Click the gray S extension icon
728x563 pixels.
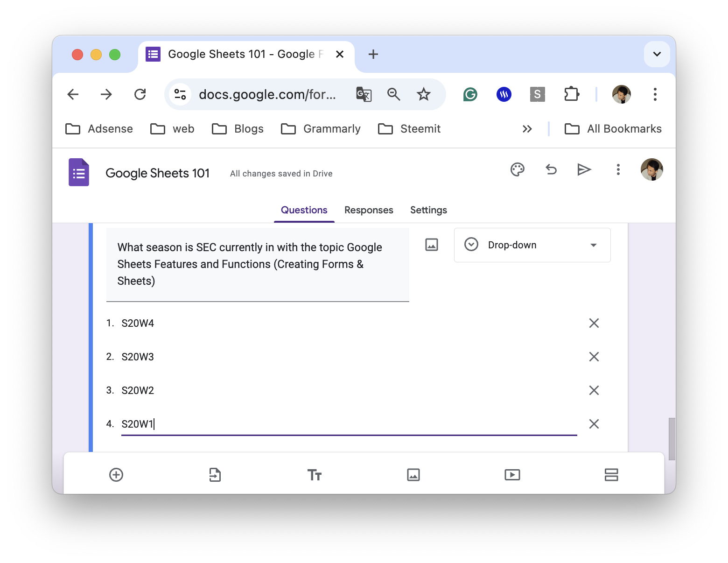(x=538, y=95)
